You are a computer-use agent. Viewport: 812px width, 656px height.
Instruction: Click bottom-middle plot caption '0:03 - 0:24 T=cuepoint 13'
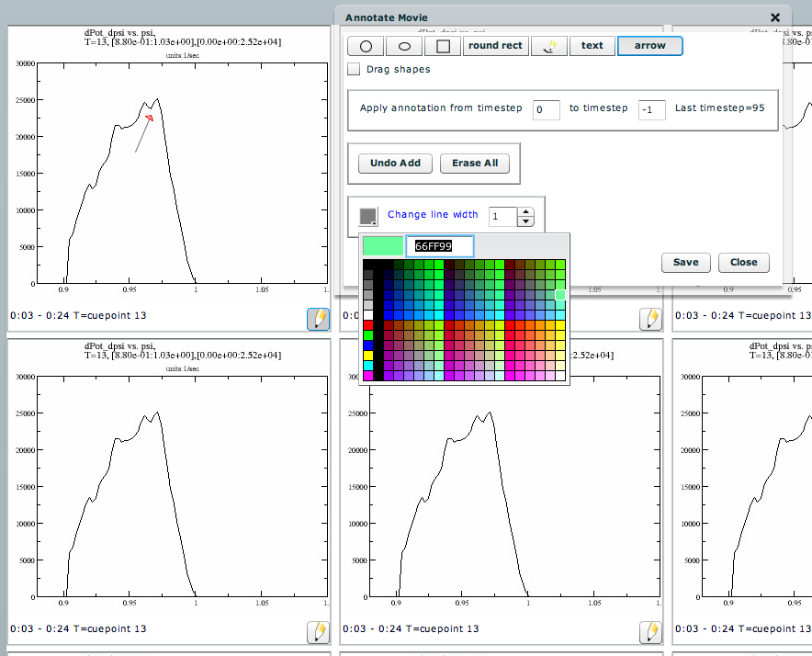411,628
